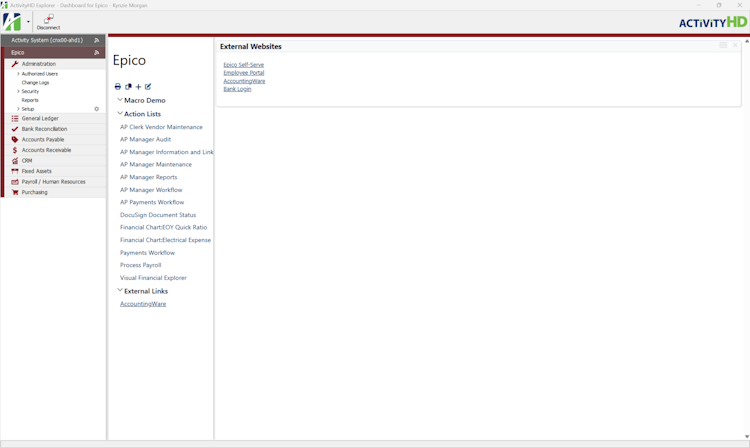The height and width of the screenshot is (448, 750).
Task: Click the edit pencil icon in dashboard toolbar
Action: pyautogui.click(x=148, y=87)
